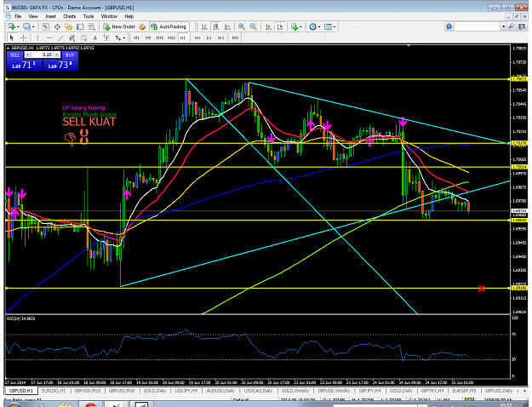532x407 pixels.
Task: Select the Vertical Line tool
Action: click(x=37, y=37)
